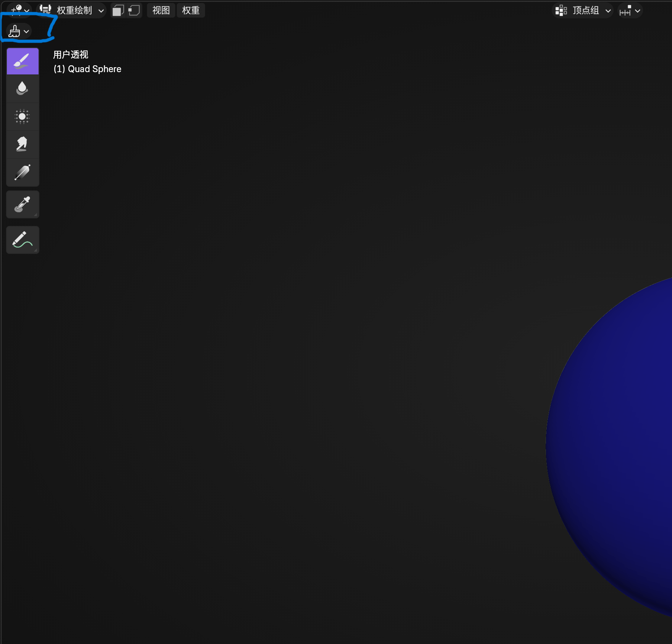Open the editor type dropdown
This screenshot has width=672, height=644.
[19, 10]
